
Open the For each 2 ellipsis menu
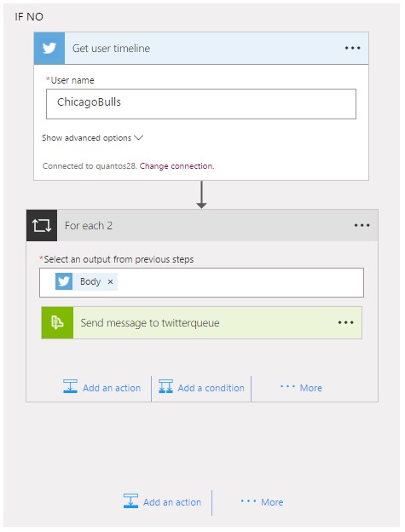362,225
